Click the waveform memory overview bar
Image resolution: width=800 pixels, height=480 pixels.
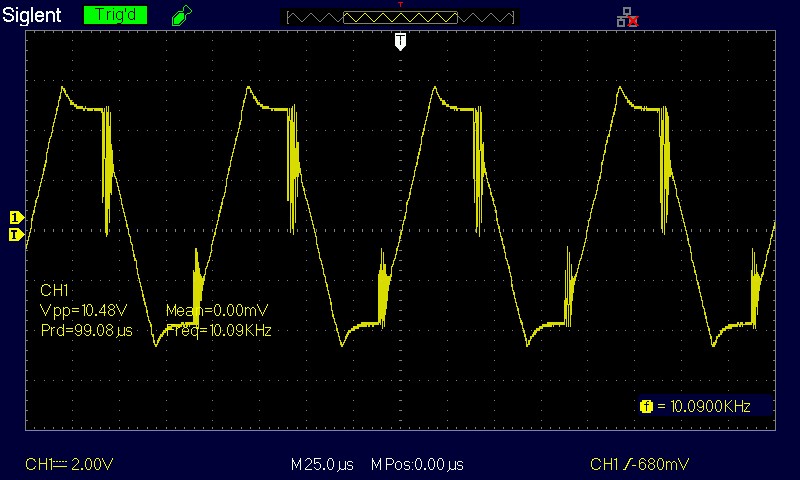click(400, 18)
